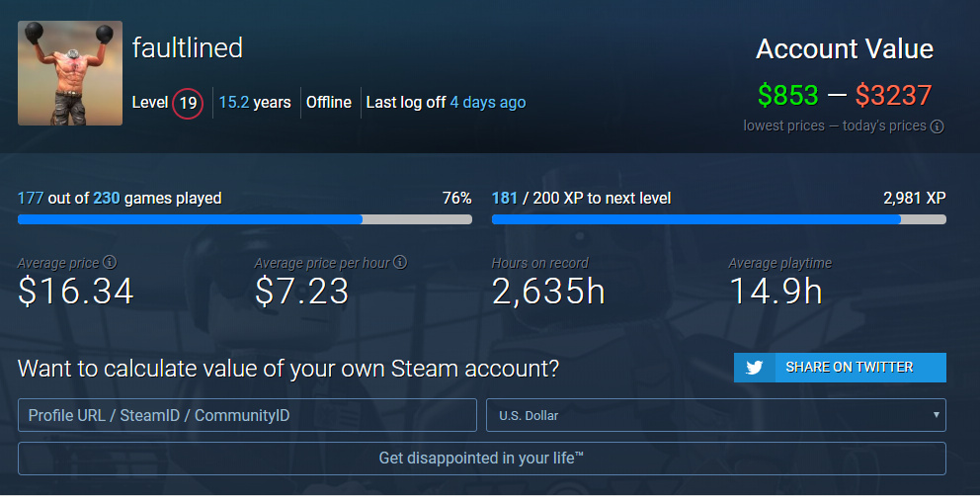Viewport: 980px width, 503px height.
Task: Open the U.S. Dollar currency dropdown
Action: click(716, 415)
